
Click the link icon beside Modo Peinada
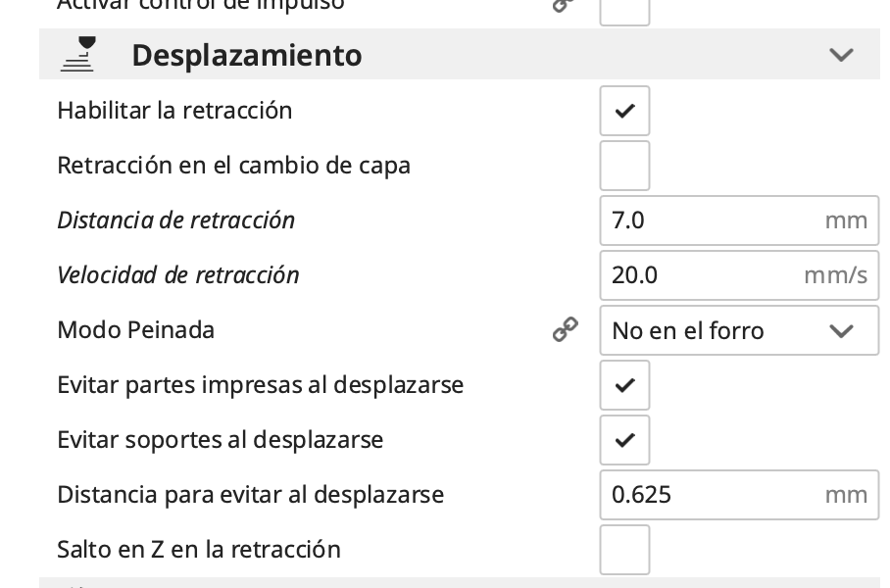point(565,330)
